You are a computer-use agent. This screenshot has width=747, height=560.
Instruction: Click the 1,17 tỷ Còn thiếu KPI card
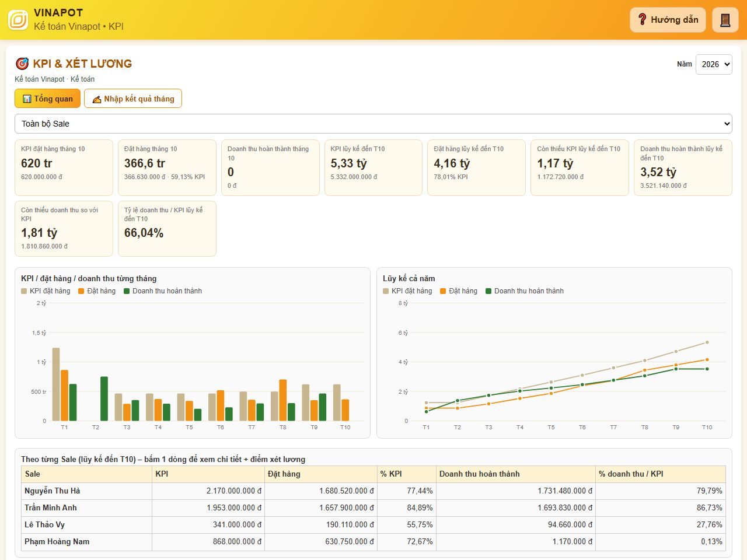[x=580, y=167]
